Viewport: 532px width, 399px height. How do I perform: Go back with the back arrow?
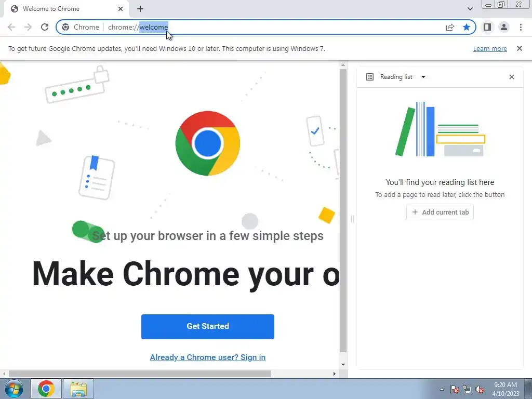(11, 27)
